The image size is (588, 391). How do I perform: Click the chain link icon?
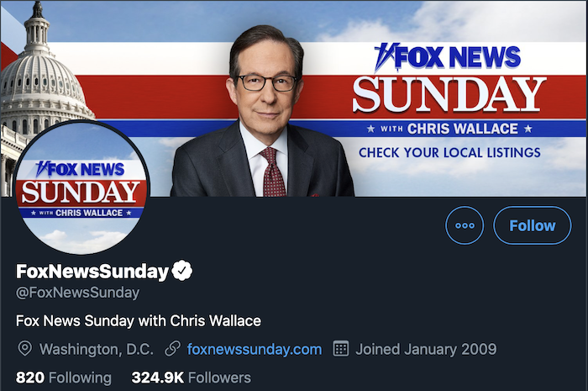(x=172, y=349)
